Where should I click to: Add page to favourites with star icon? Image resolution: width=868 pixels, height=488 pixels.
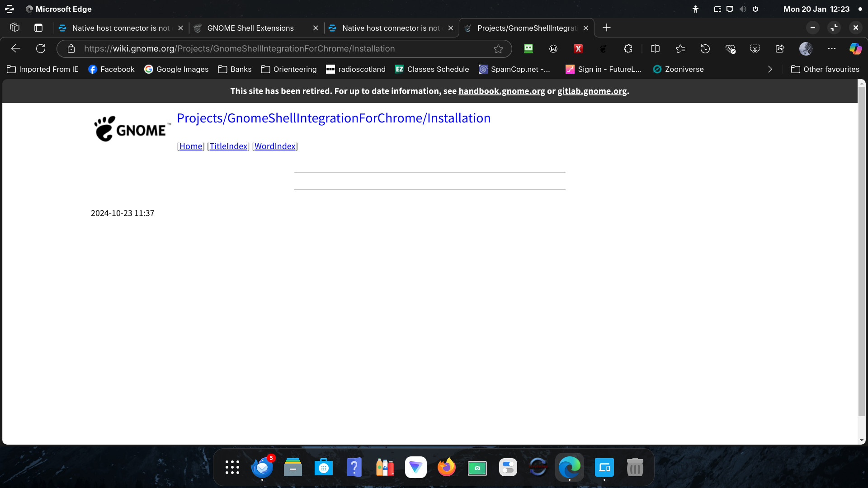[498, 49]
